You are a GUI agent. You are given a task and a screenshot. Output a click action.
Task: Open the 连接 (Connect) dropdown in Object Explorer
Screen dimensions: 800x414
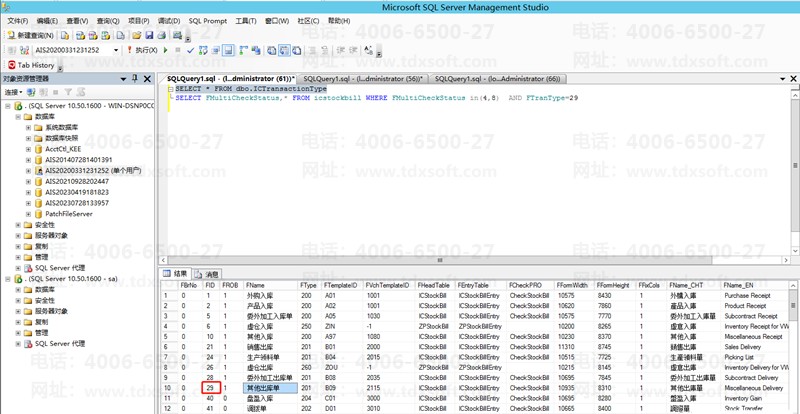pyautogui.click(x=14, y=92)
